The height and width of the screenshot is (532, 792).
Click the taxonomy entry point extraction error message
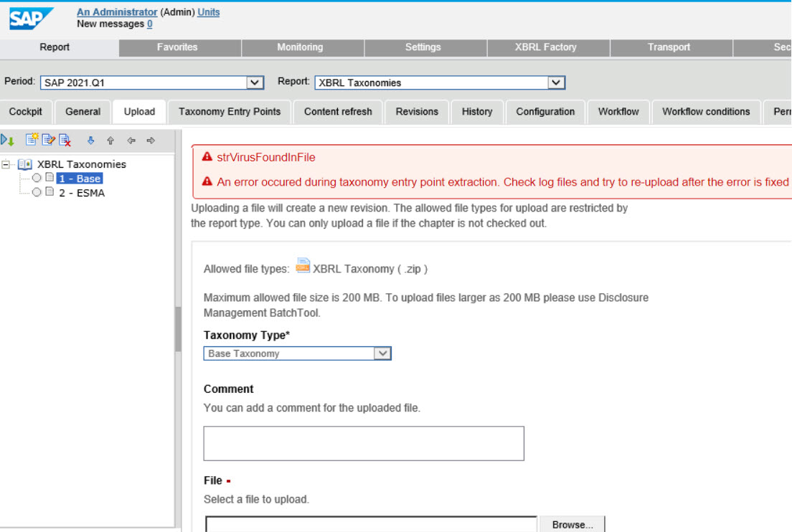pyautogui.click(x=503, y=181)
